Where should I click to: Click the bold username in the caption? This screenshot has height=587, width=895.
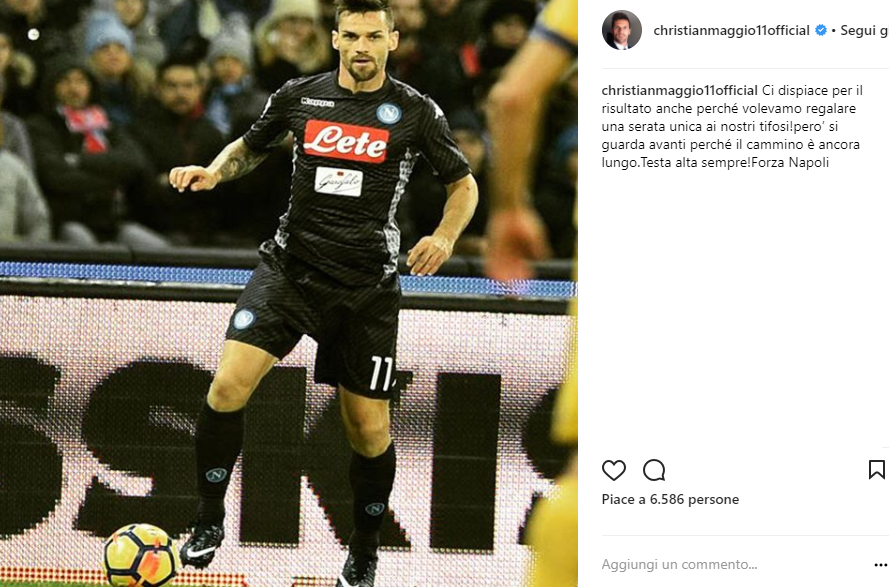(679, 90)
